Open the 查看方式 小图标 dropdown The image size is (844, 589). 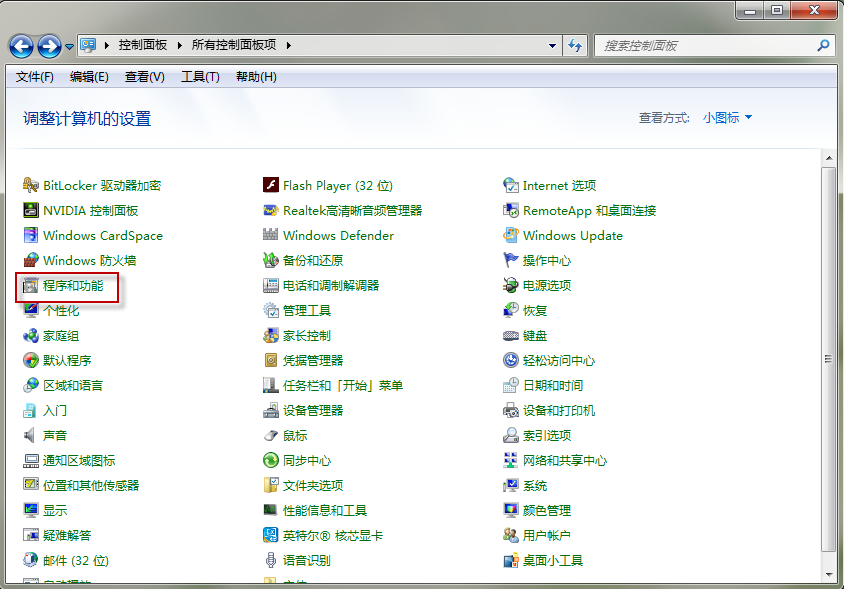point(727,117)
